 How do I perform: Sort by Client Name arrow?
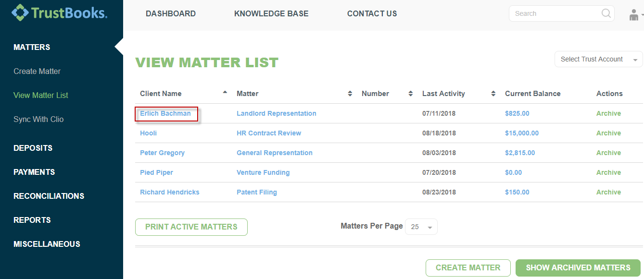(x=225, y=92)
